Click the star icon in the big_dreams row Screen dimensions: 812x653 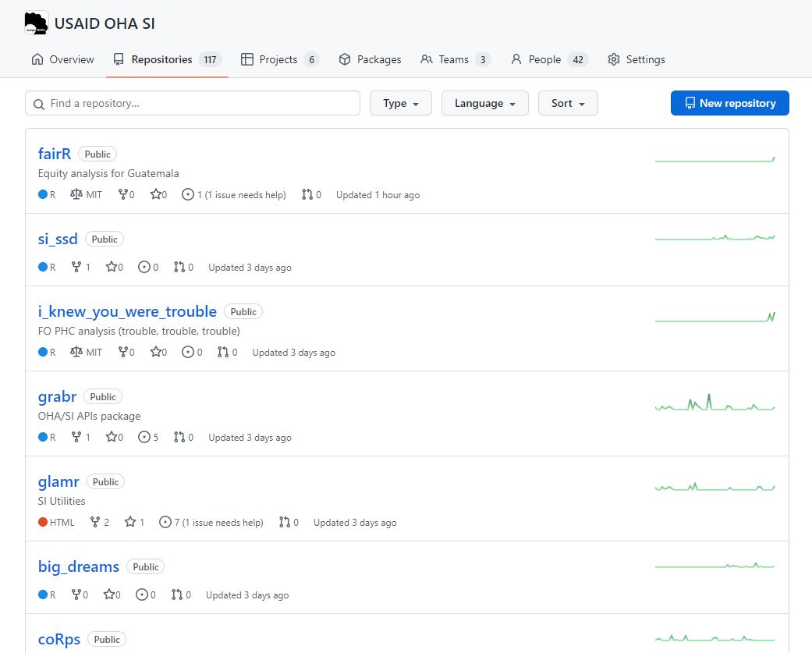click(x=108, y=594)
